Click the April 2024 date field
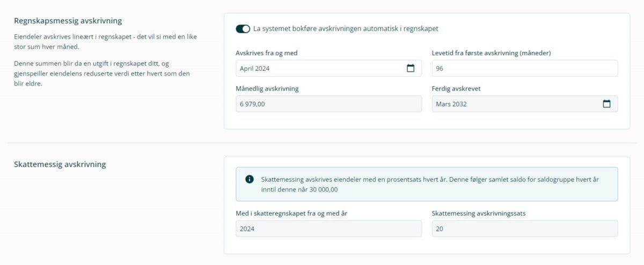Screen dimensions: 644x265 tap(319, 68)
